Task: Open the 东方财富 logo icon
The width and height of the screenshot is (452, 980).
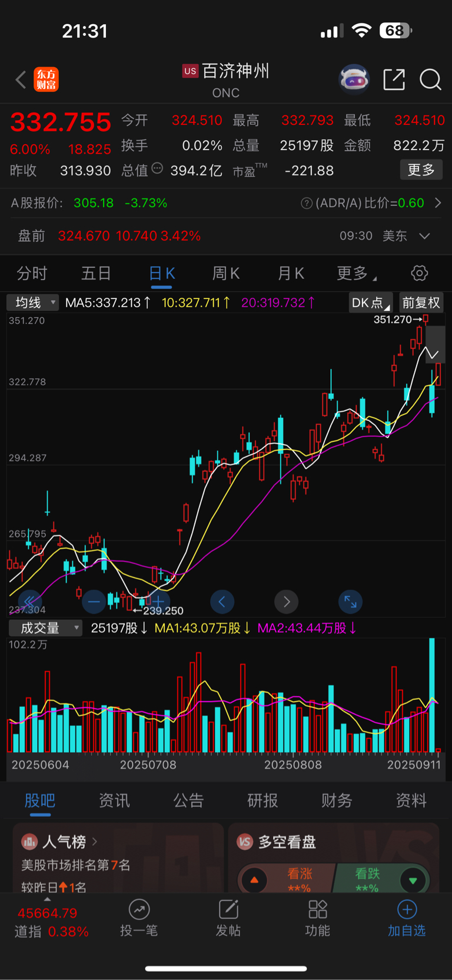Action: [46, 79]
